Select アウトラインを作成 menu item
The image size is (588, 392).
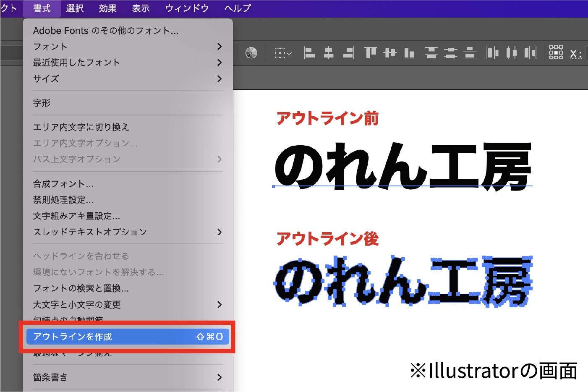click(128, 337)
